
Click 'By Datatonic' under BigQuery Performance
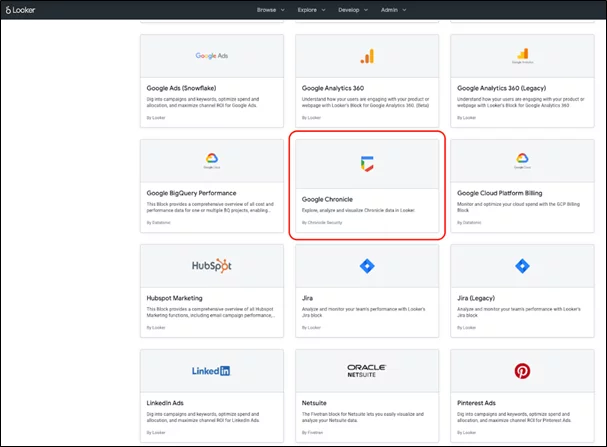pos(158,223)
